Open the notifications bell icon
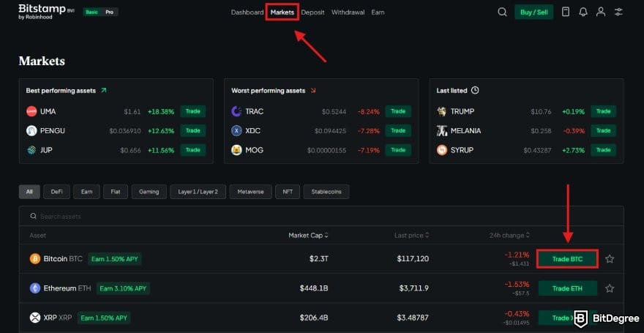This screenshot has width=644, height=333. (583, 12)
